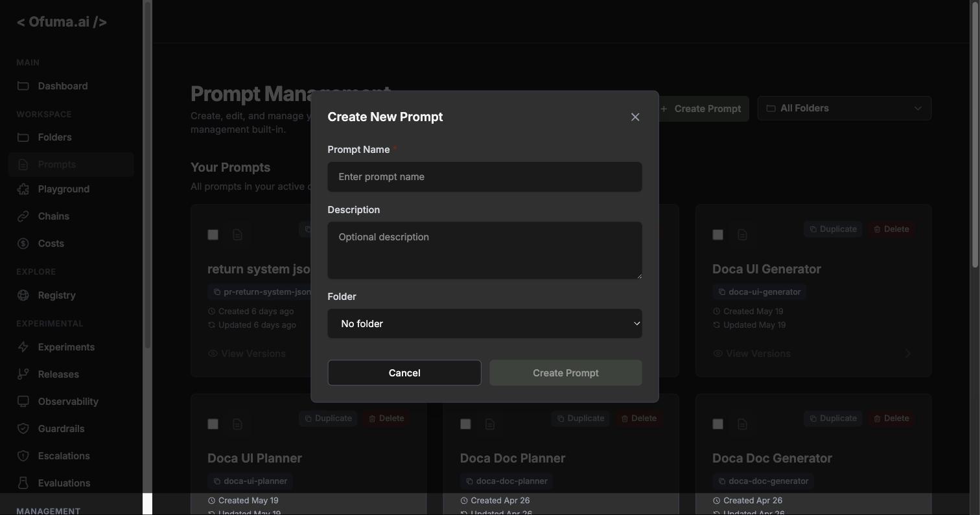Focus the Prompt Name input field
The image size is (980, 515).
tap(485, 177)
